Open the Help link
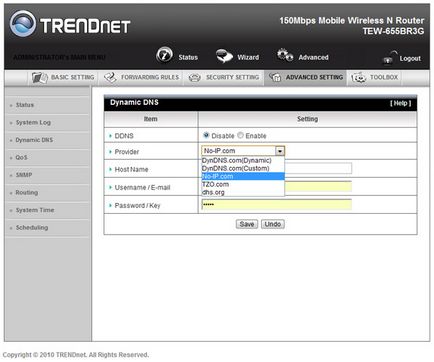The image size is (434, 362). tap(401, 103)
